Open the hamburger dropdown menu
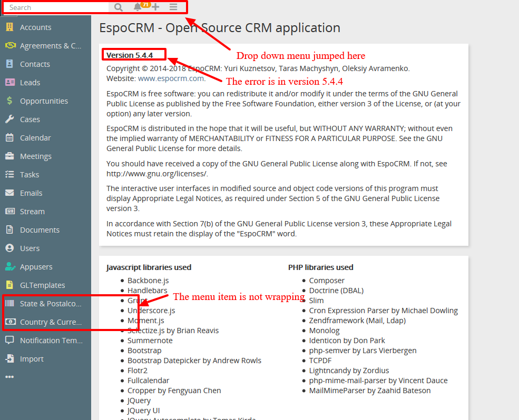This screenshot has height=420, width=519. (173, 7)
